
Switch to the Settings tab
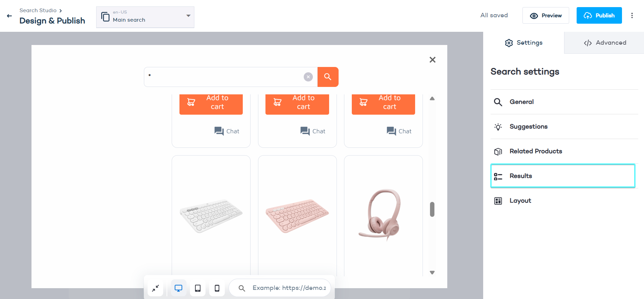pos(523,43)
